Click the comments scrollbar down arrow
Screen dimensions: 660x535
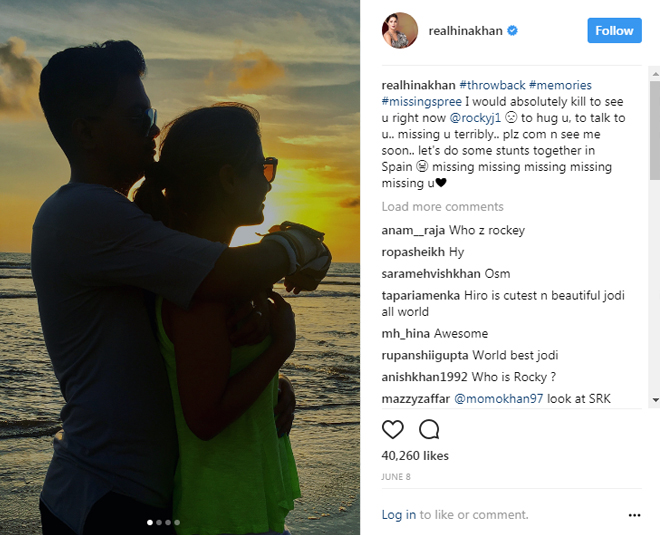(655, 400)
